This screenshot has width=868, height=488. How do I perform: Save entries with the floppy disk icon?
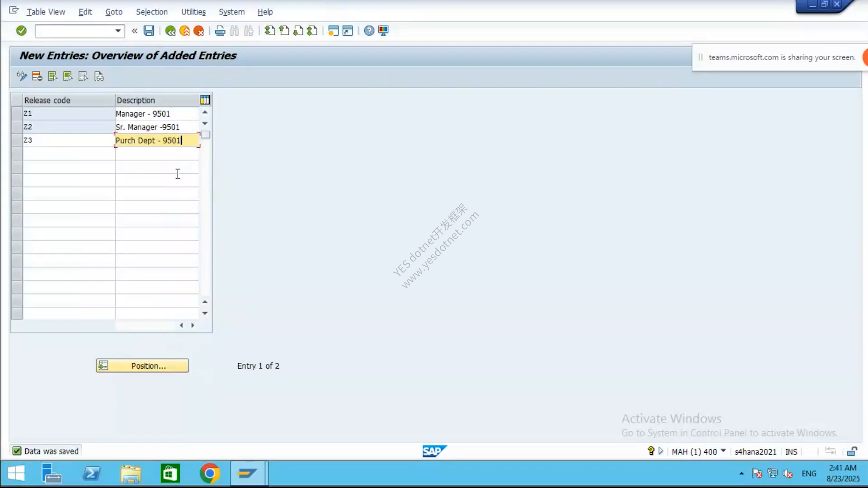coord(149,31)
